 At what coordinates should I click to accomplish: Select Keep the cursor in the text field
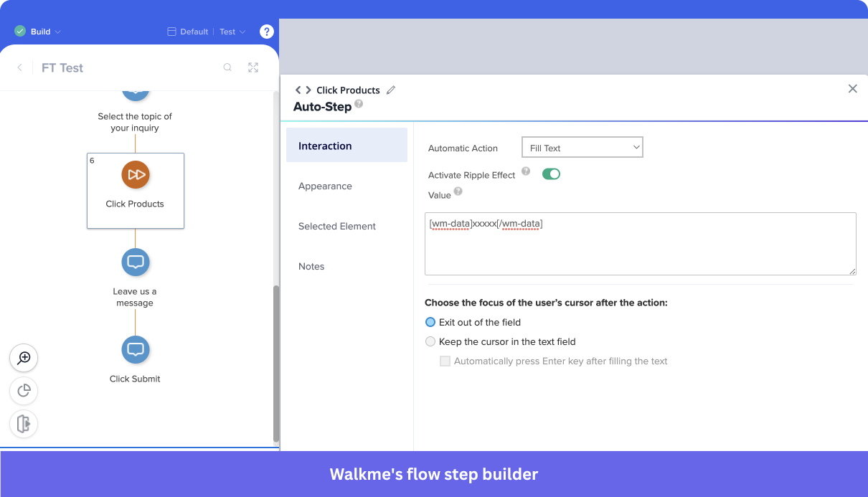(x=430, y=341)
